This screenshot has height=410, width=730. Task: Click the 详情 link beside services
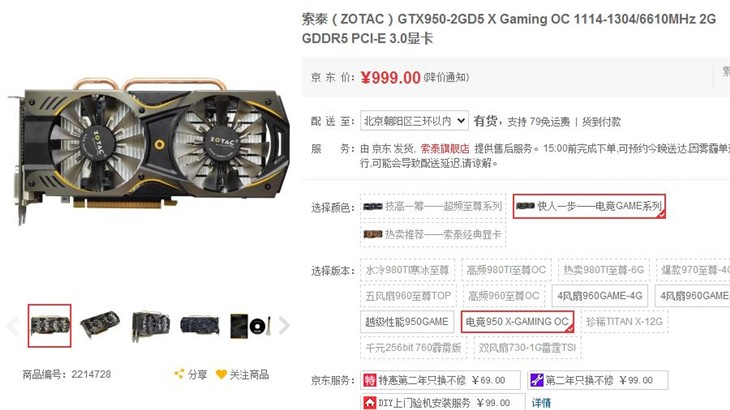[541, 403]
